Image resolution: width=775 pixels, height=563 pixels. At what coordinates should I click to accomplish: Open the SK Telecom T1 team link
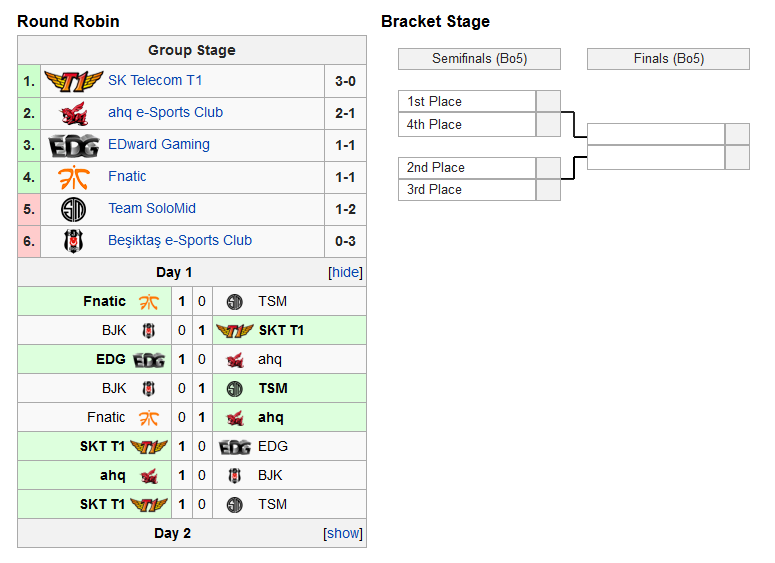[155, 80]
